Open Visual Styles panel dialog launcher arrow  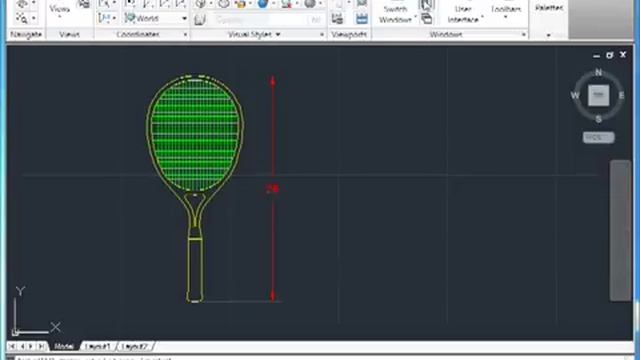click(322, 35)
